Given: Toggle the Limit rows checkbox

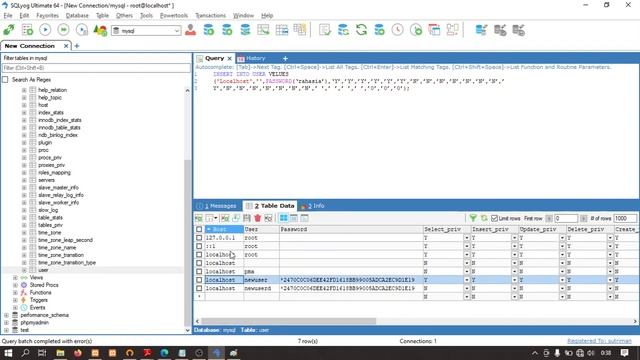Looking at the screenshot, I should point(494,218).
